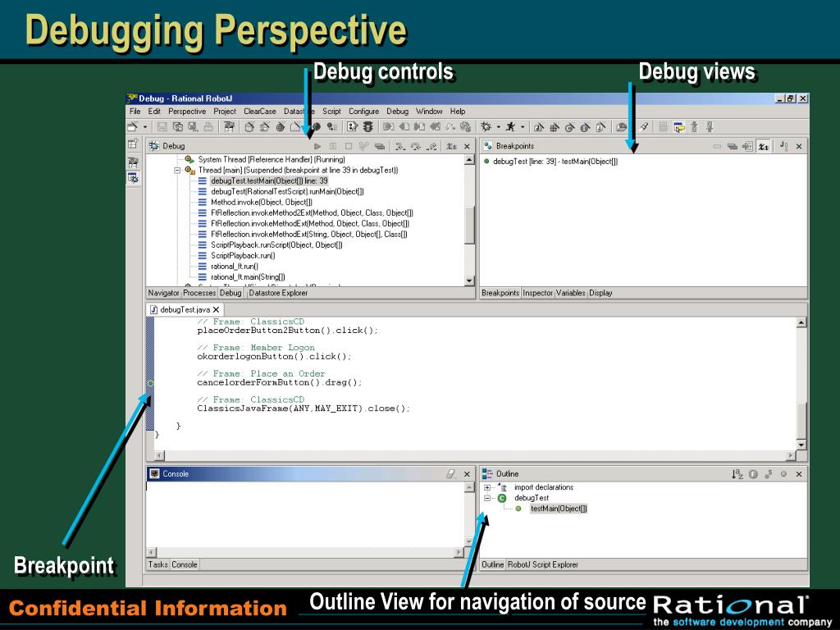Click the traffic light icon in the toolbar
This screenshot has width=840, height=630.
pyautogui.click(x=368, y=127)
